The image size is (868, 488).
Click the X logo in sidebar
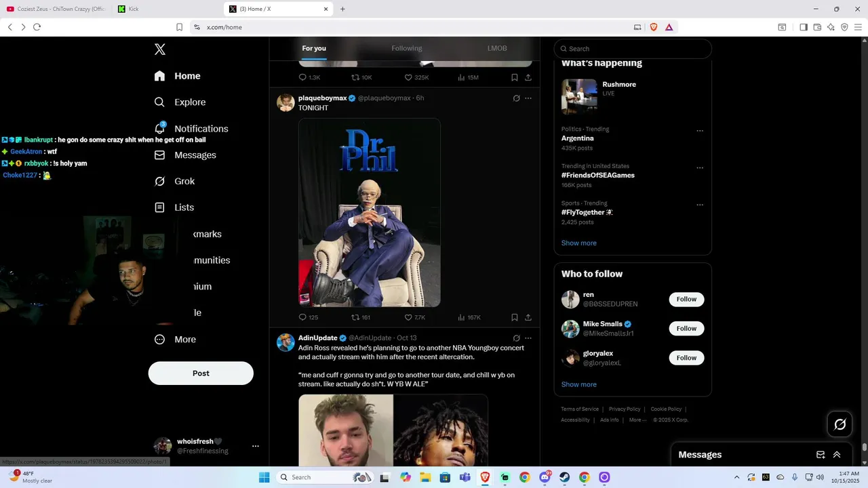(x=160, y=49)
